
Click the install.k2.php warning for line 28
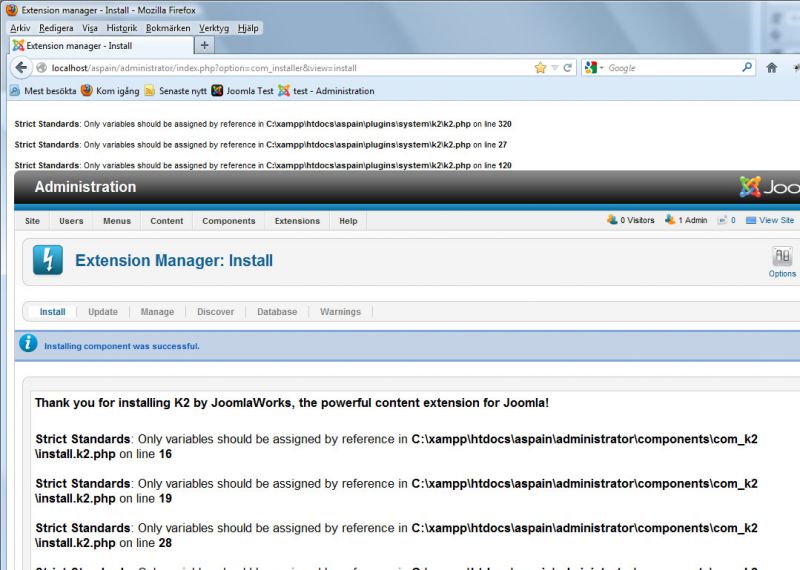pyautogui.click(x=396, y=535)
